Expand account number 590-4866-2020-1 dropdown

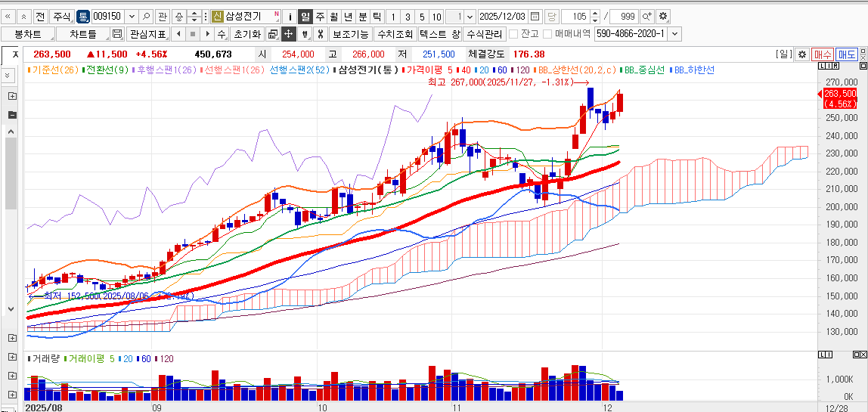click(674, 34)
